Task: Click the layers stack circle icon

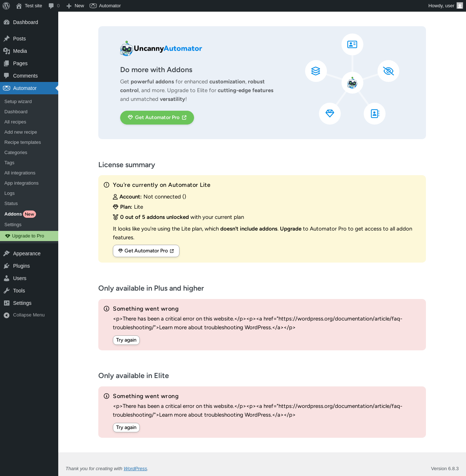Action: [316, 71]
